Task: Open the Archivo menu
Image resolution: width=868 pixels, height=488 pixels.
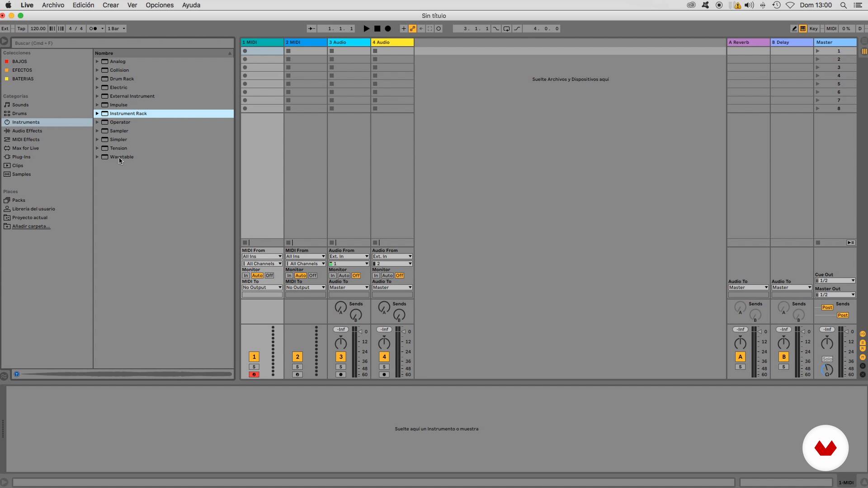Action: click(53, 5)
